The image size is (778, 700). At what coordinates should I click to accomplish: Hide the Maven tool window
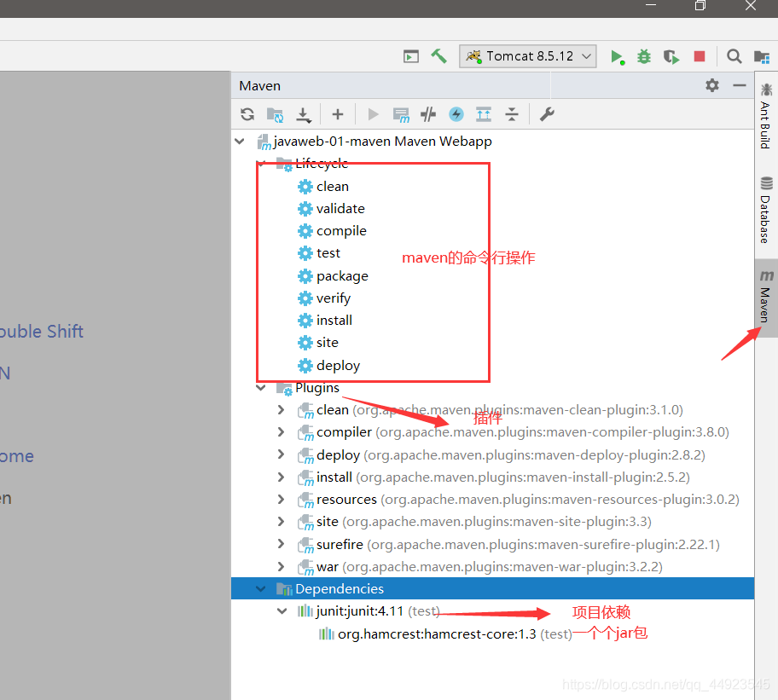coord(740,85)
